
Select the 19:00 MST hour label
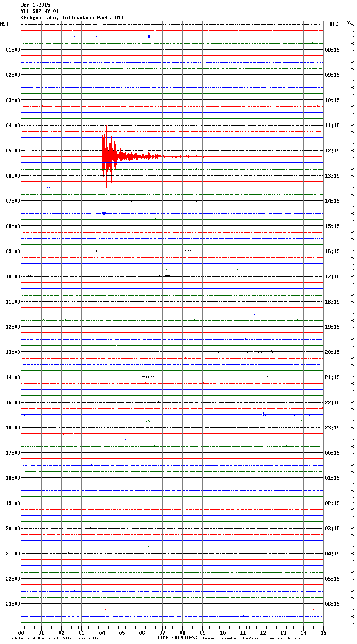[x=13, y=503]
